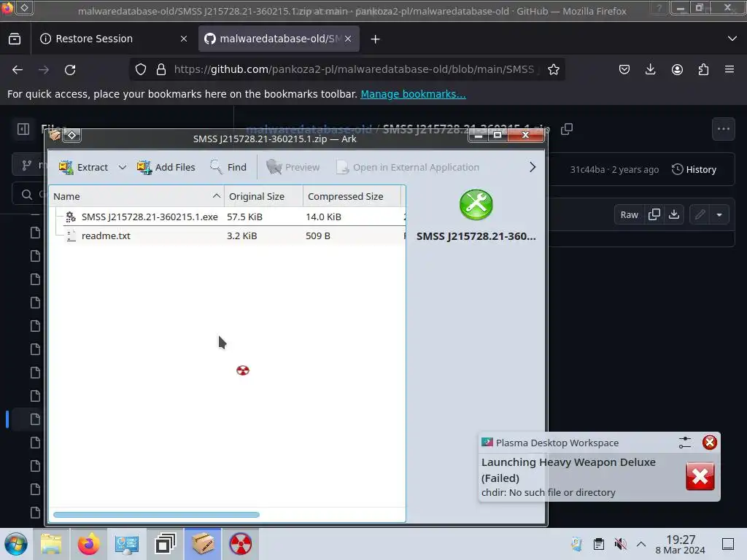Show site security padlock info
Viewport: 747px width, 560px height.
click(161, 69)
